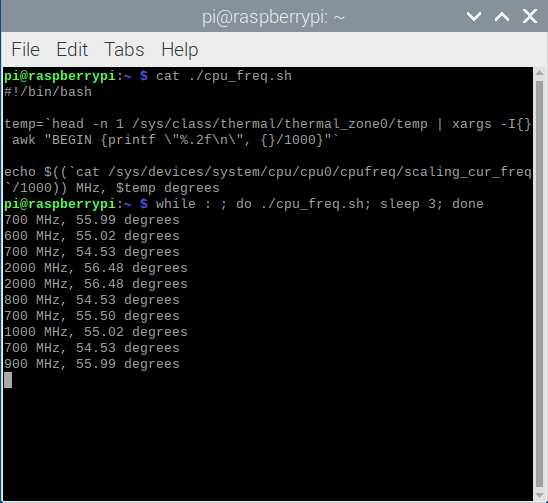This screenshot has height=503, width=548.
Task: Close the pi@raspberrypi terminal window
Action: coord(530,16)
